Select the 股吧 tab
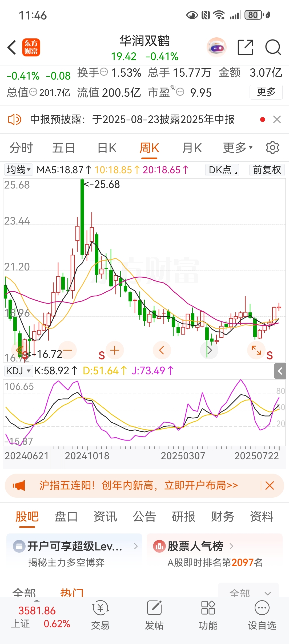Screen dimensions: 289x644 point(27,516)
